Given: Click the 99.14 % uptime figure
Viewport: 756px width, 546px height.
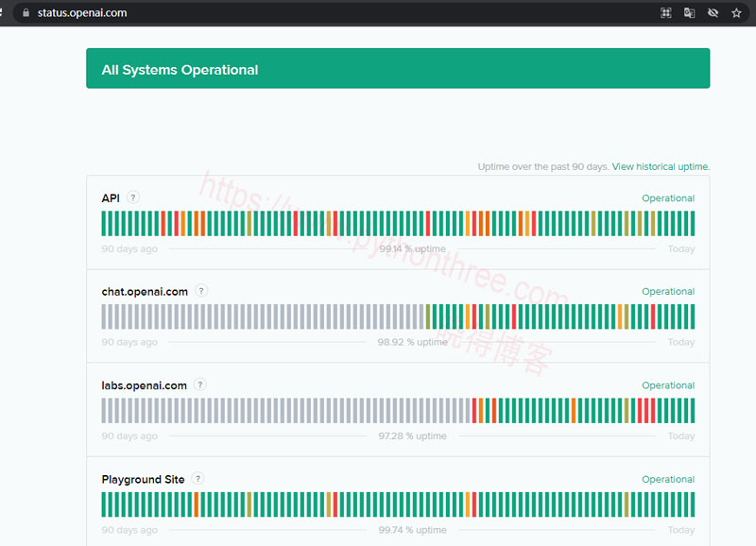Looking at the screenshot, I should (412, 249).
